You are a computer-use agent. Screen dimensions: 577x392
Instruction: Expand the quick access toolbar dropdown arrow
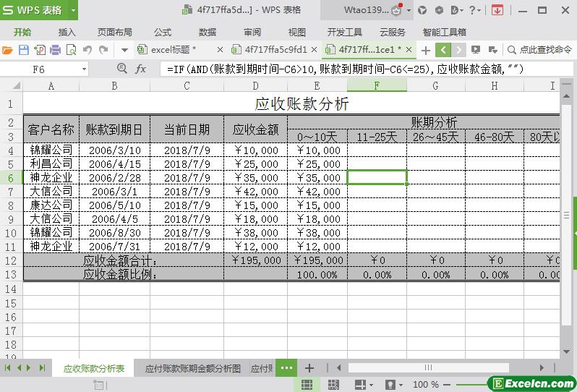click(x=124, y=50)
